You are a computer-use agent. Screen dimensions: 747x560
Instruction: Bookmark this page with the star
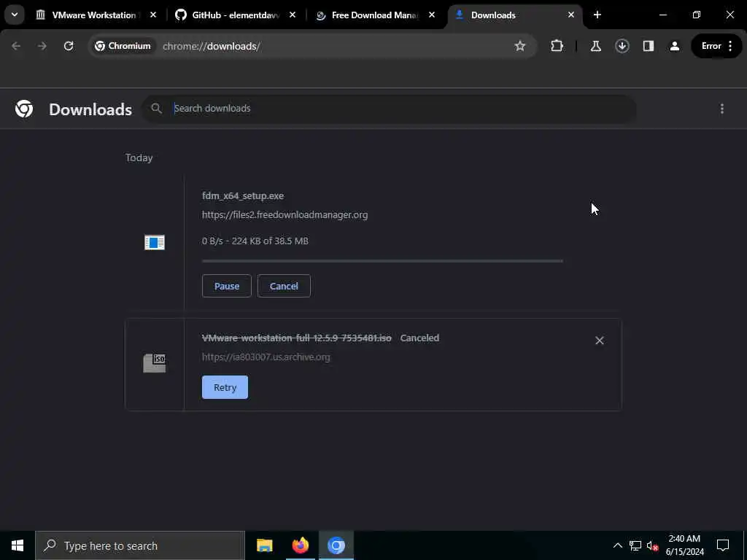[519, 46]
